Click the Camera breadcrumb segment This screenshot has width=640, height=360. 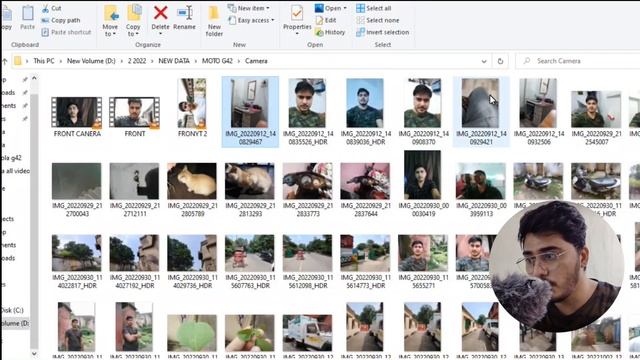click(x=256, y=61)
